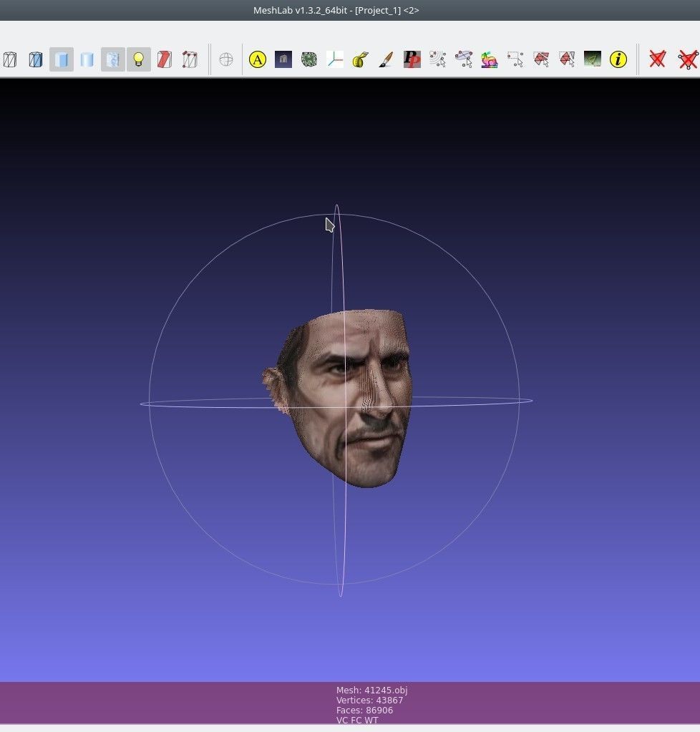Toggle texture display on the mesh

pos(112,60)
